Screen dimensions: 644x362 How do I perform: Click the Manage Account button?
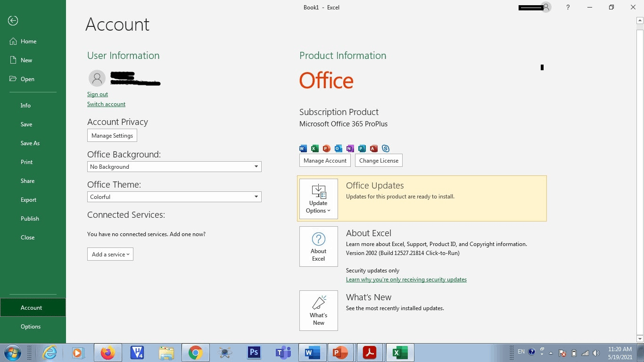click(x=325, y=161)
